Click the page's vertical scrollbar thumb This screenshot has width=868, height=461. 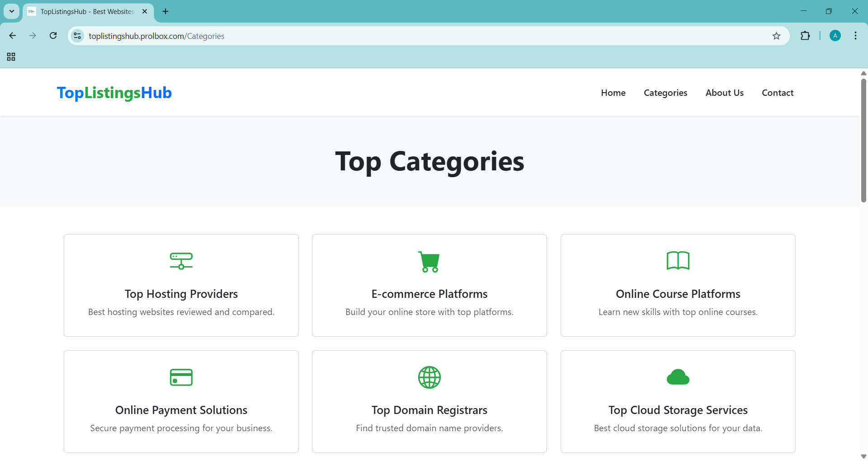pyautogui.click(x=863, y=140)
